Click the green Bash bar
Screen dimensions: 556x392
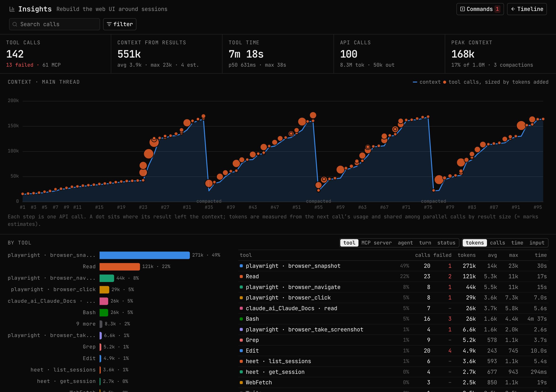tap(104, 312)
